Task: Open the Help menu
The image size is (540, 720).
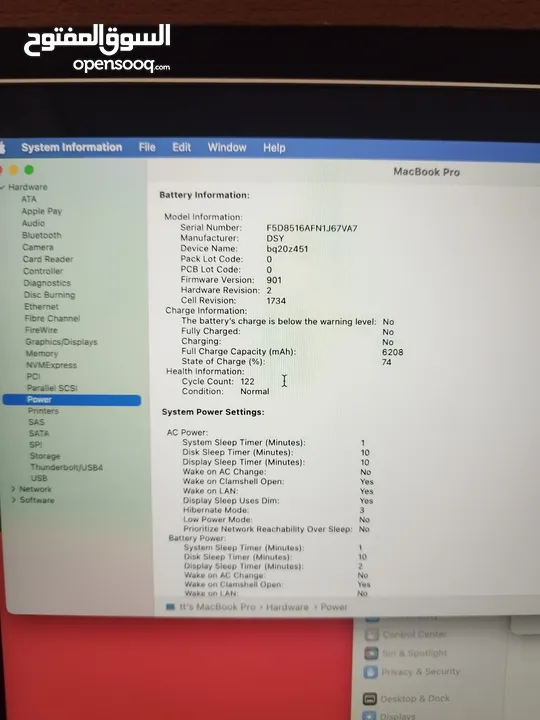Action: [x=274, y=148]
